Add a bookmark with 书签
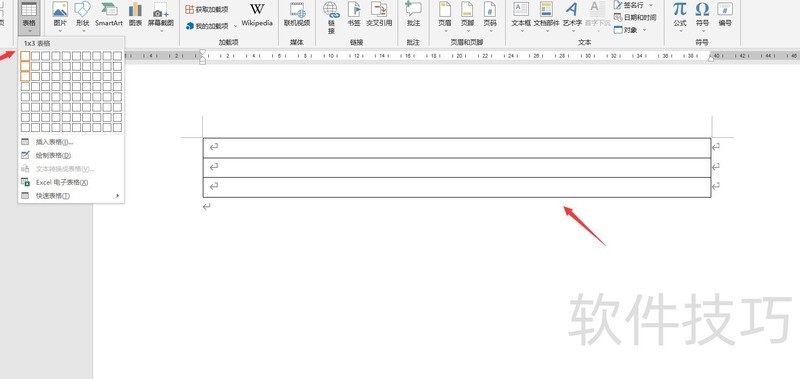Image resolution: width=800 pixels, height=379 pixels. coord(354,15)
